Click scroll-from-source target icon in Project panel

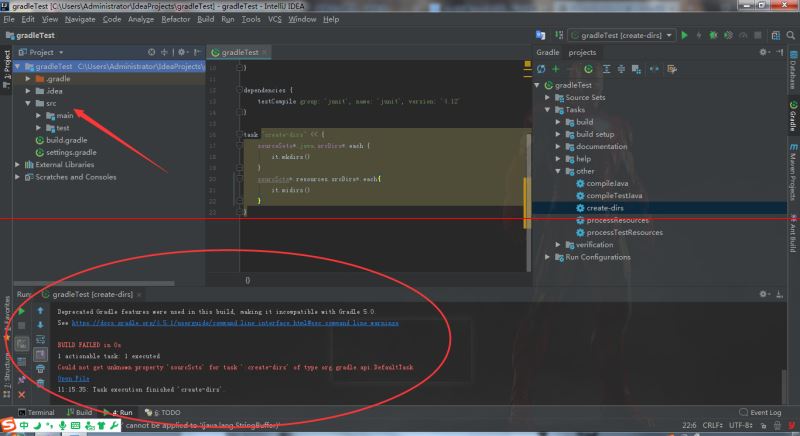pos(152,52)
